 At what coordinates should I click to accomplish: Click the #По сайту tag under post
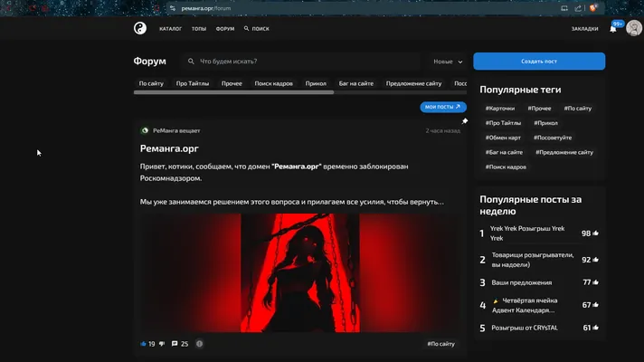440,344
